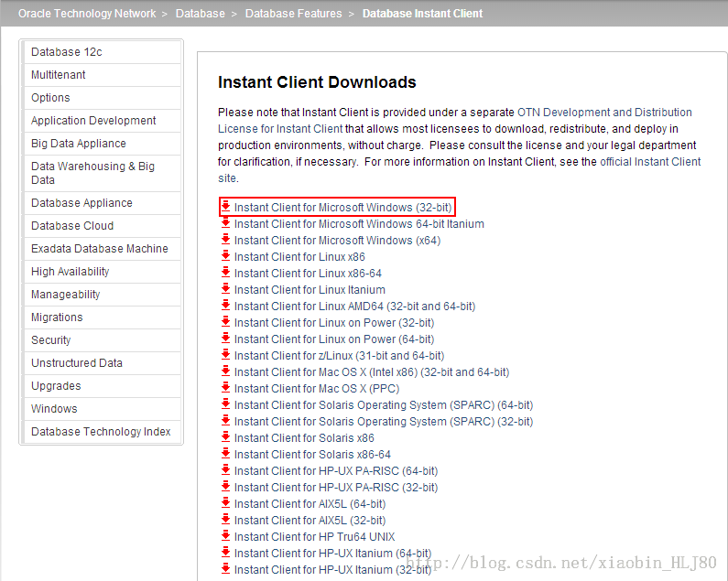The width and height of the screenshot is (728, 581).
Task: Select High Availability sidebar entry
Action: coord(71,272)
